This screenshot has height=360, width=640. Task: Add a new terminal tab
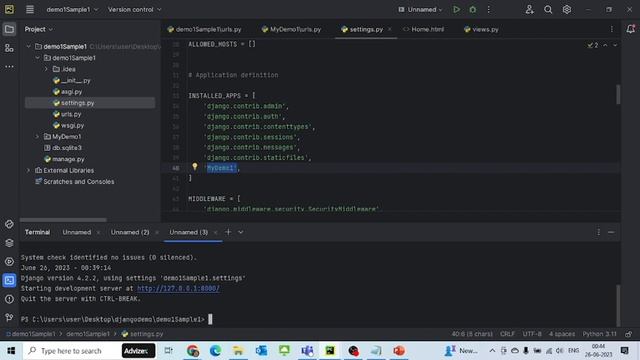(x=228, y=232)
